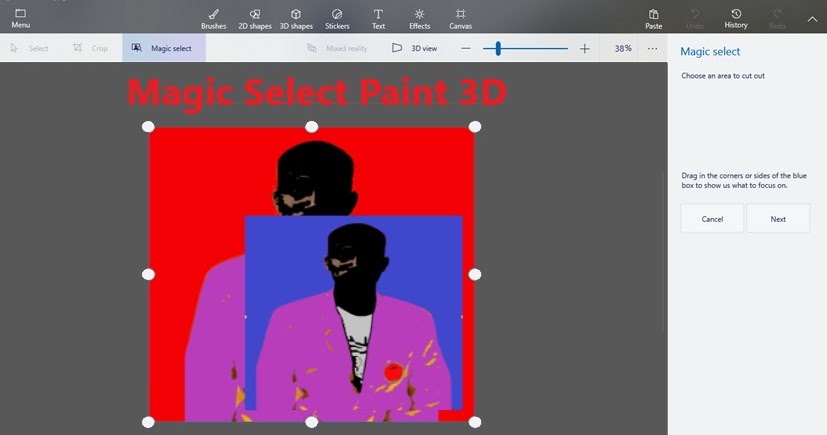Collapse the top ribbon with chevron
This screenshot has width=827, height=435.
812,19
